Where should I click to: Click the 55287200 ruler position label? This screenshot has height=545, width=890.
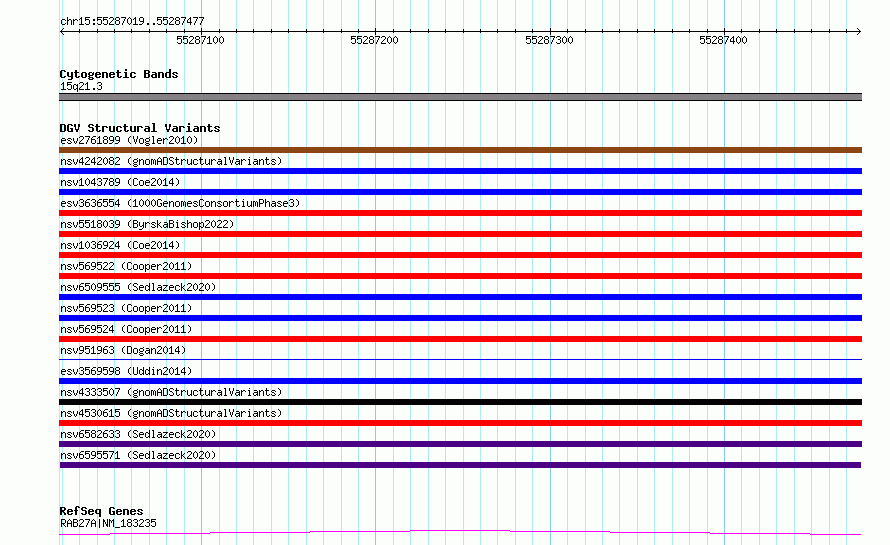pos(375,40)
